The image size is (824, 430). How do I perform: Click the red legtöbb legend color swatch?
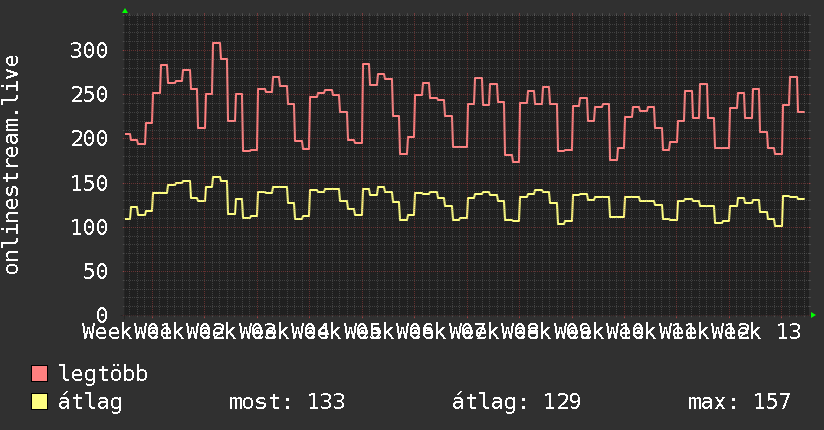tap(39, 374)
